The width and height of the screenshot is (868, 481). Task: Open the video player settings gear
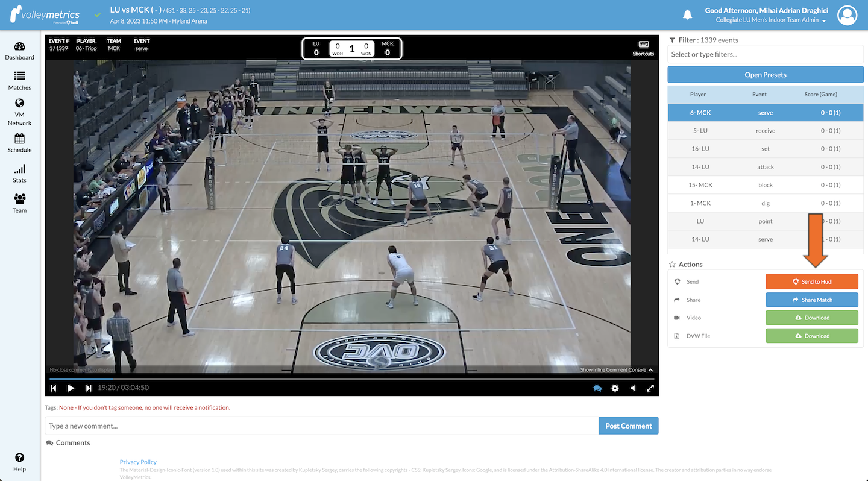pyautogui.click(x=615, y=388)
